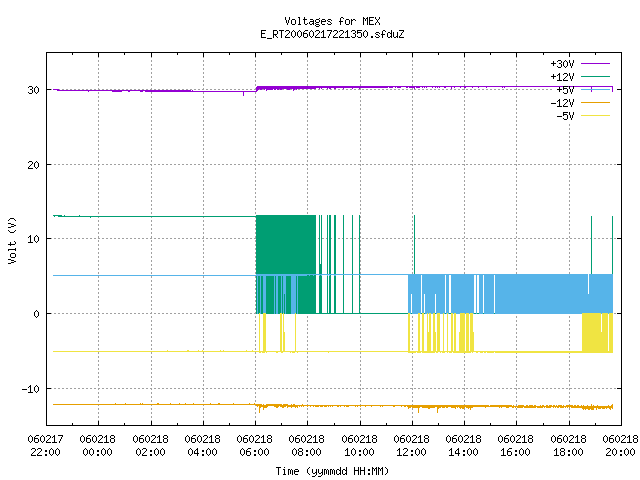Click the -12V legend label
This screenshot has width=640, height=480.
pos(562,103)
